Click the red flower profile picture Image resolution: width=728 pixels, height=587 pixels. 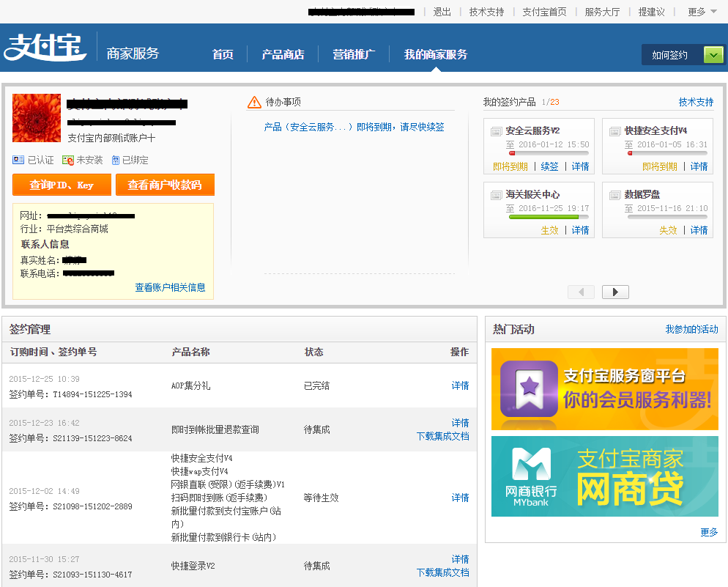[x=37, y=118]
